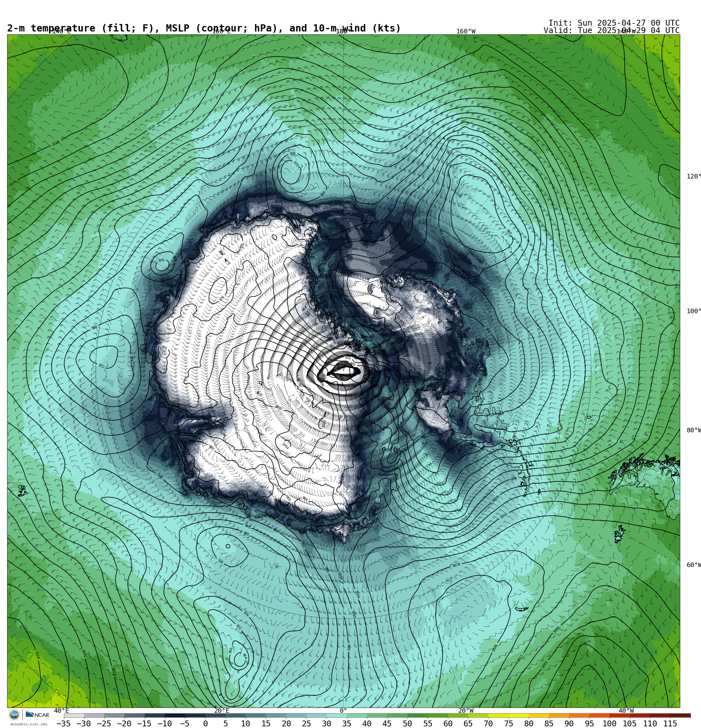The image size is (701, 728).
Task: Click the colorbar swatch between -25 and -20
Action: 115,715
